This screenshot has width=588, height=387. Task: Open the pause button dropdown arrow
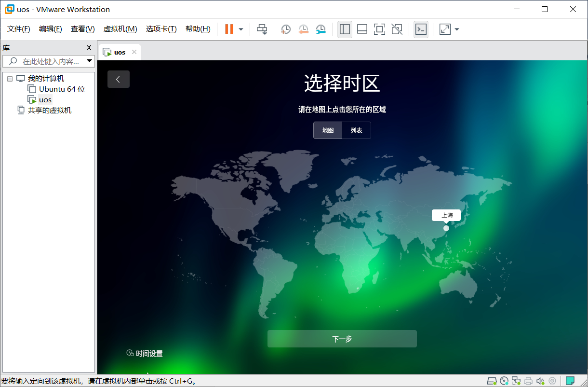tap(240, 29)
